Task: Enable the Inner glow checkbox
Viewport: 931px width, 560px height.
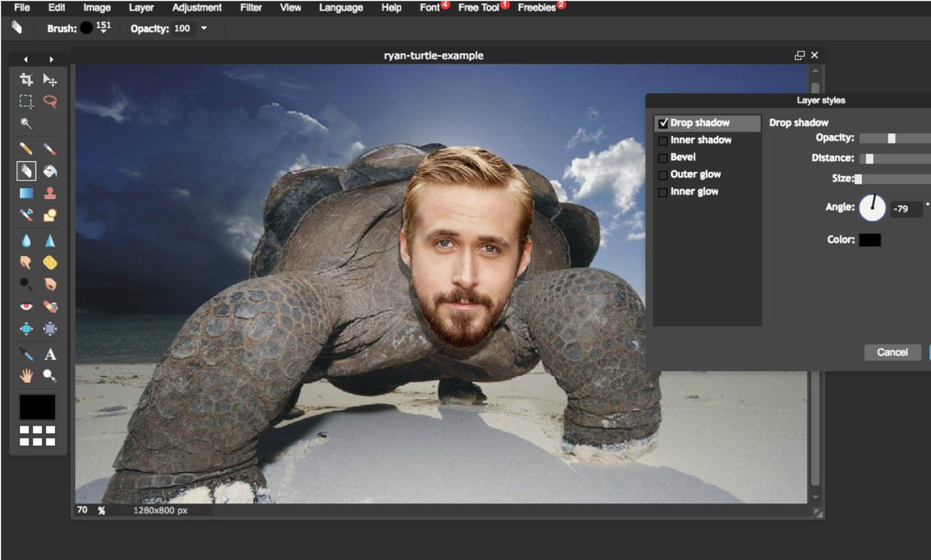Action: (x=663, y=192)
